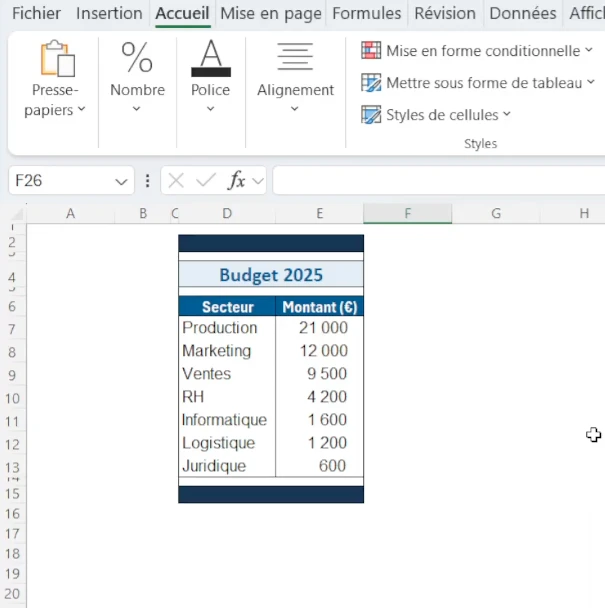Select row 10 header
The height and width of the screenshot is (608, 605).
(x=12, y=398)
